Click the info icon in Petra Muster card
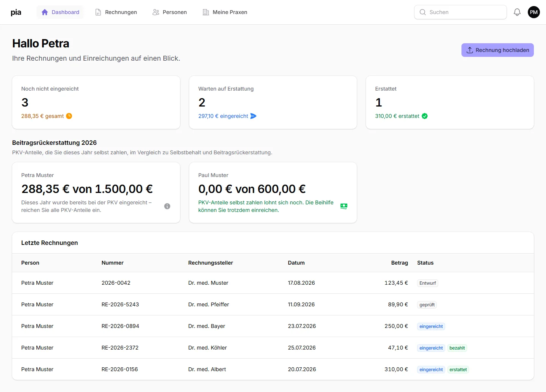 point(167,206)
